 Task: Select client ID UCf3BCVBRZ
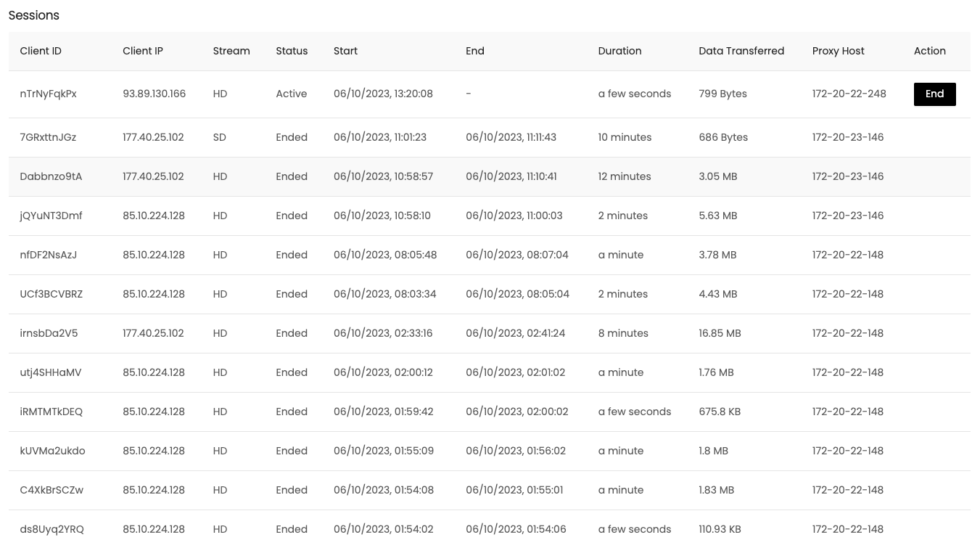tap(52, 294)
